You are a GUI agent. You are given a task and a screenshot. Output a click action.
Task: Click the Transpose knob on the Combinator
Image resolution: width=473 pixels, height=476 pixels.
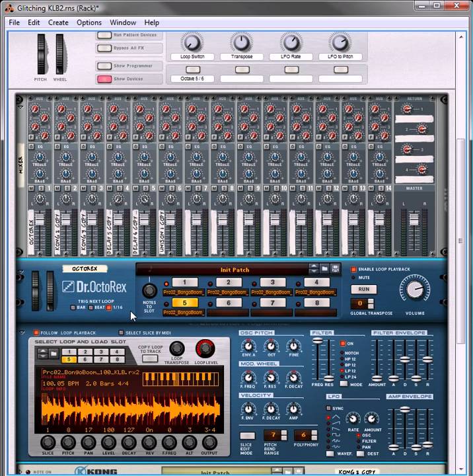(x=242, y=43)
